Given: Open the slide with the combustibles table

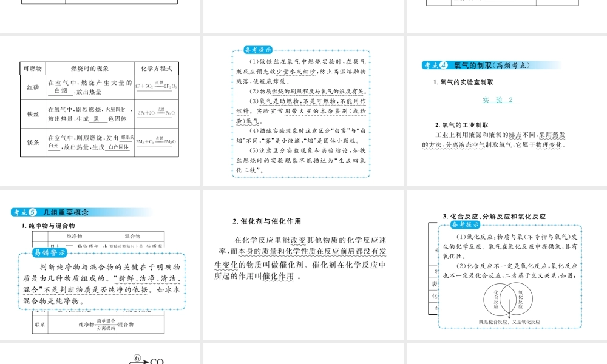Looking at the screenshot, I should tap(100, 111).
